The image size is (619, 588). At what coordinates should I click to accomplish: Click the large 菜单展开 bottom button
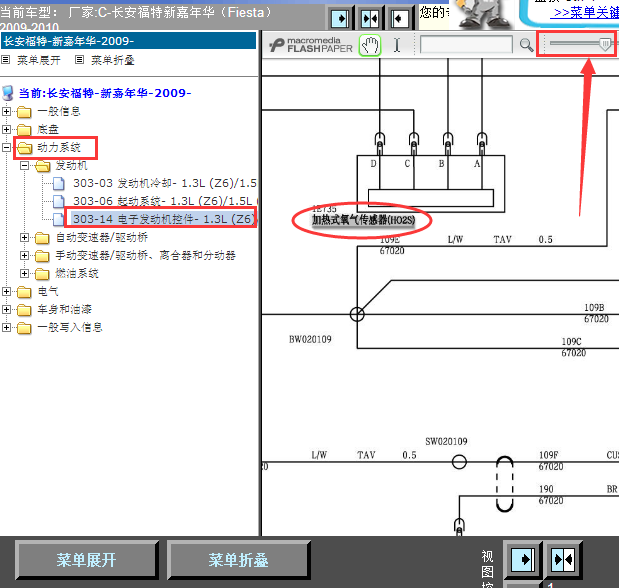point(86,560)
